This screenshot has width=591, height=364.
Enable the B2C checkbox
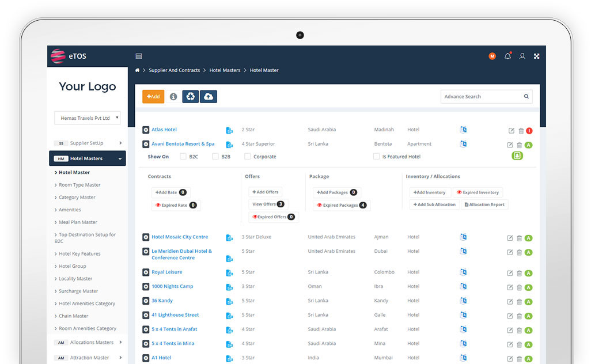(183, 157)
